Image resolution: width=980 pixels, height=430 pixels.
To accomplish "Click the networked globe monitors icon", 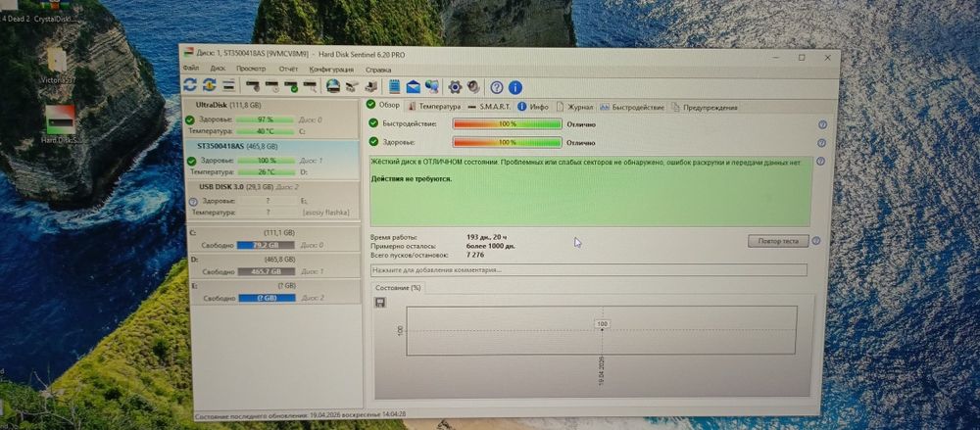I will tap(432, 86).
